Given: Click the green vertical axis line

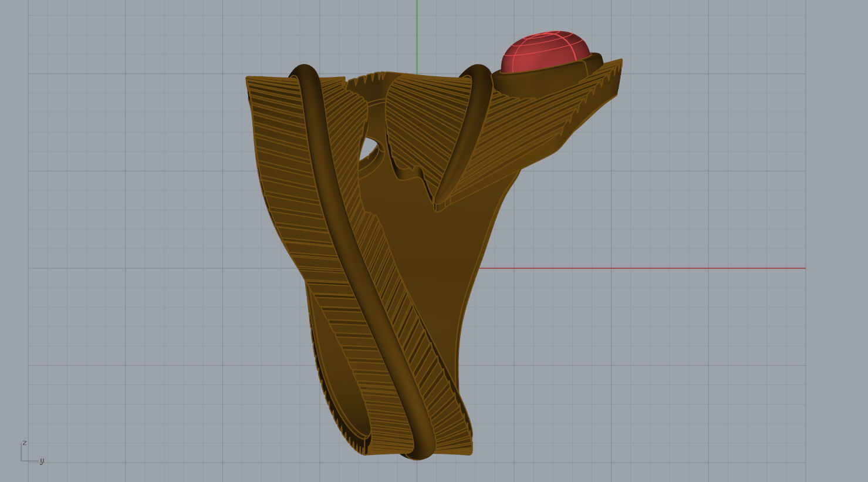Looking at the screenshot, I should point(417,37).
